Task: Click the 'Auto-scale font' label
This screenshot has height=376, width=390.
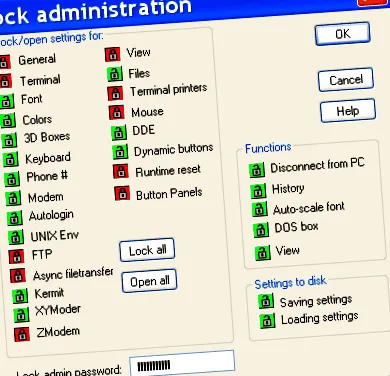Action: [x=309, y=208]
